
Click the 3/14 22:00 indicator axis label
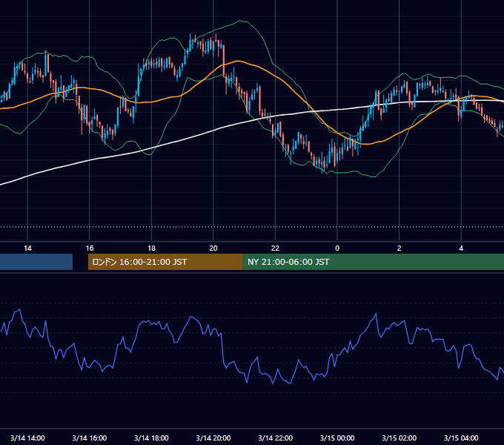276,438
